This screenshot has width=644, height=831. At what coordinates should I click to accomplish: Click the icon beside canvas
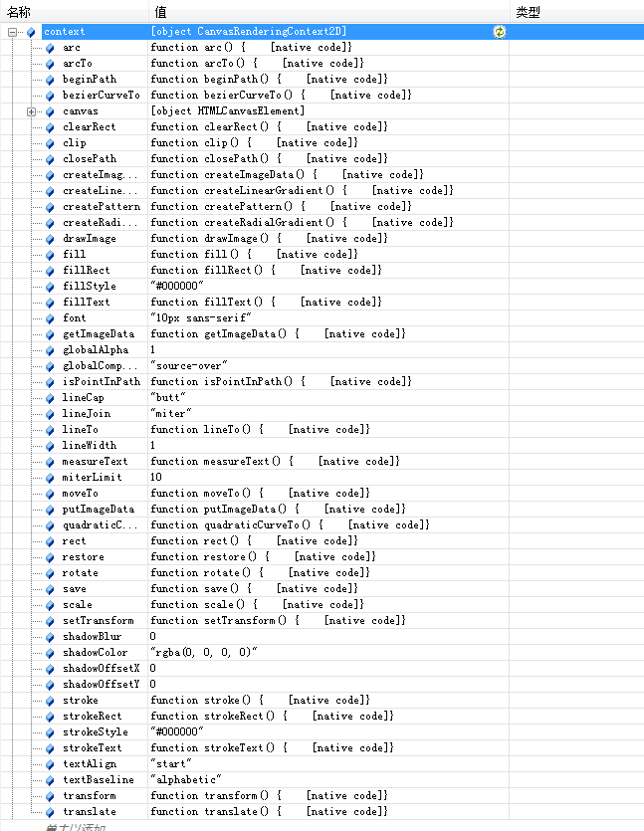(x=50, y=111)
